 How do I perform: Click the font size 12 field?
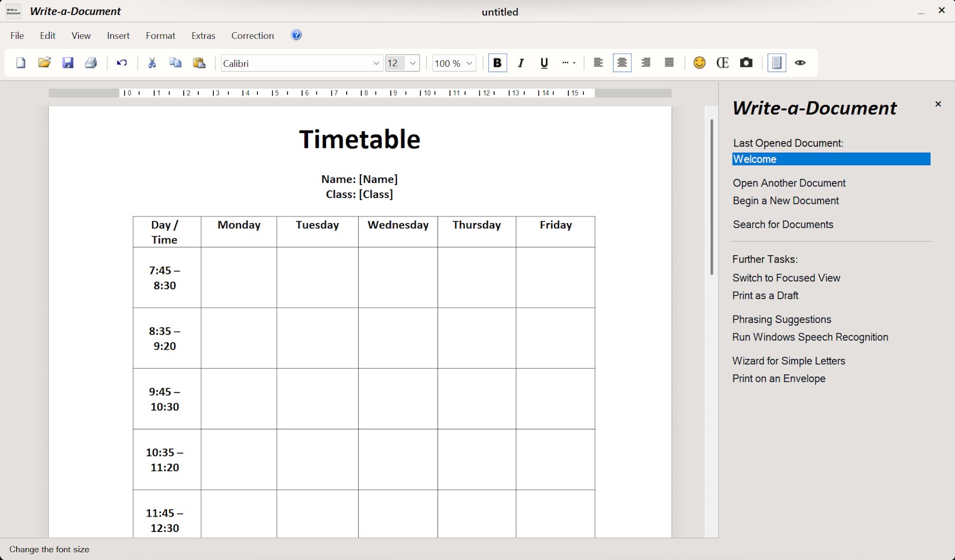(x=395, y=63)
